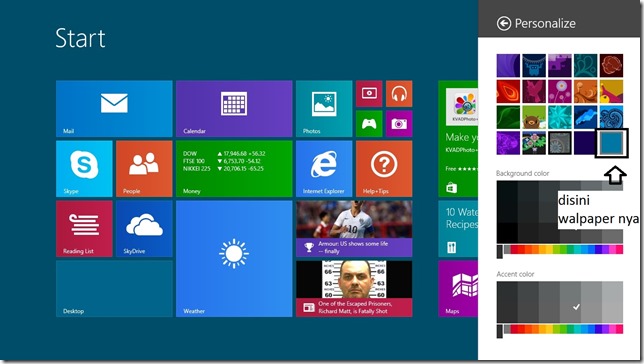This screenshot has height=364, width=644.
Task: Open the Maps tile
Action: pyautogui.click(x=458, y=289)
